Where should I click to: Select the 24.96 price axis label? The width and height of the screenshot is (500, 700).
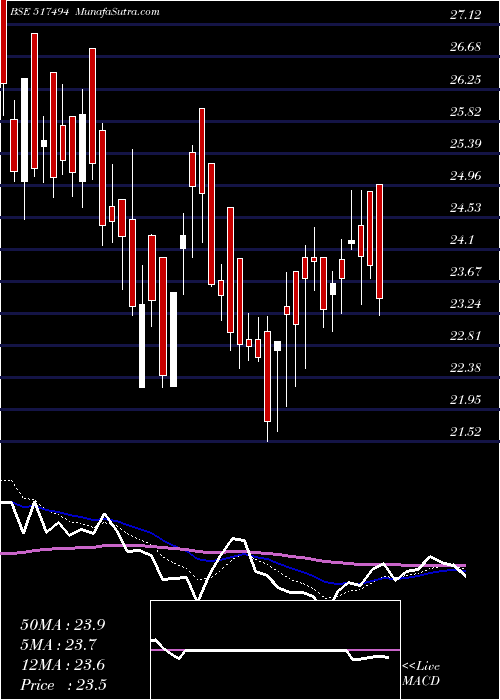pos(466,176)
